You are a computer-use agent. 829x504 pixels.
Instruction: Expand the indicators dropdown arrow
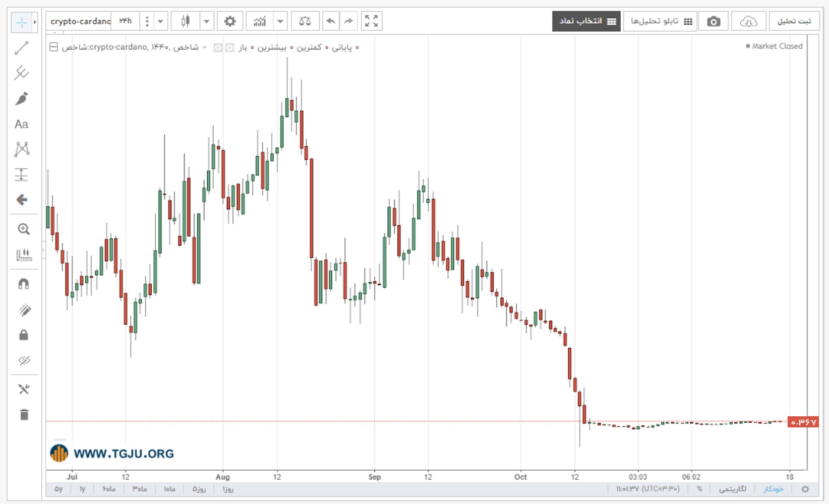(x=280, y=21)
